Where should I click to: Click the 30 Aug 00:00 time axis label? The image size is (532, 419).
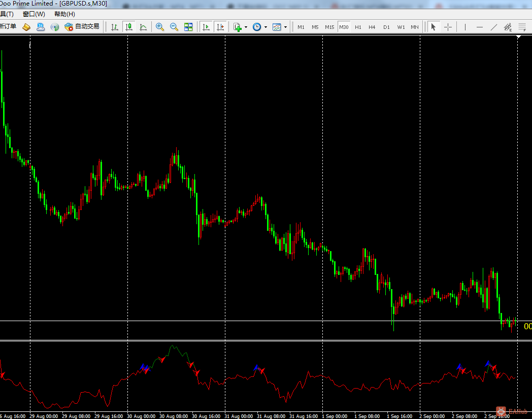(x=141, y=416)
